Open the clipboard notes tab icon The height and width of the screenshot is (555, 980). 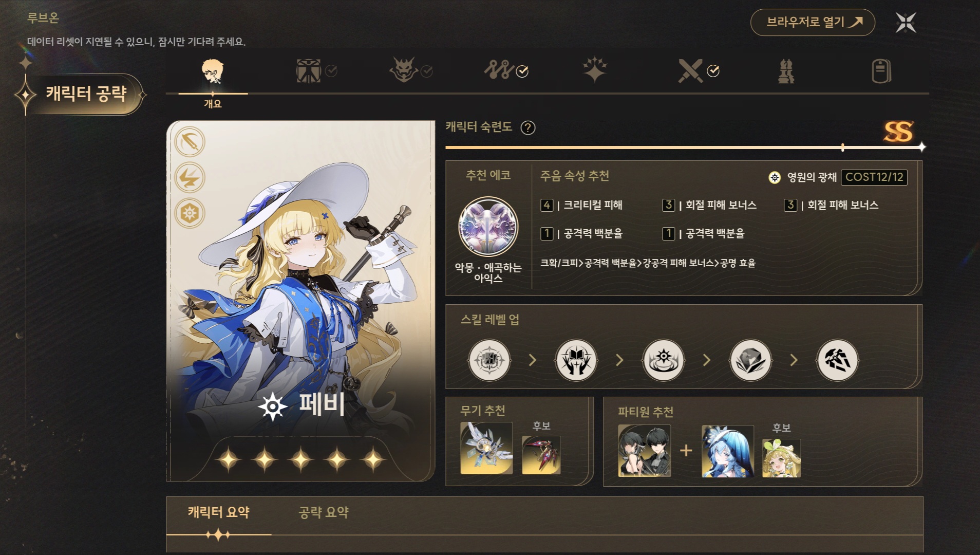(881, 71)
